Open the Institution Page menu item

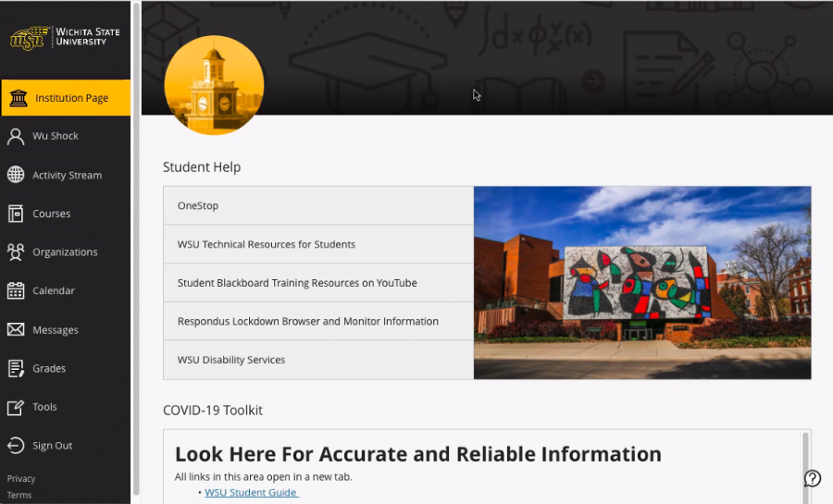[x=66, y=98]
